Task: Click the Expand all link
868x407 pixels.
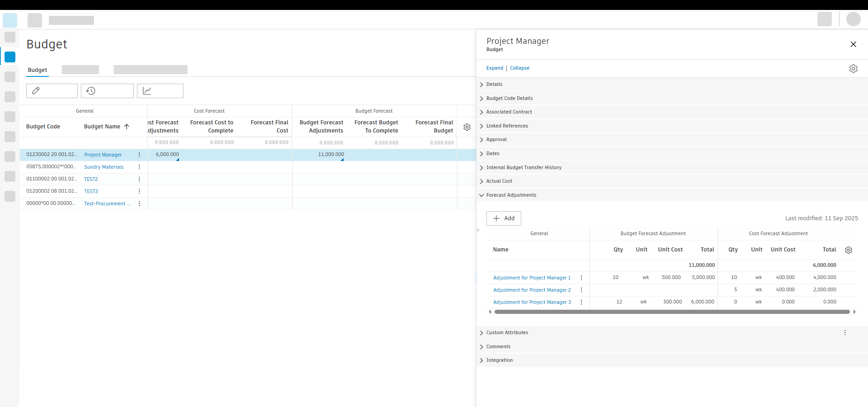Action: [x=495, y=68]
